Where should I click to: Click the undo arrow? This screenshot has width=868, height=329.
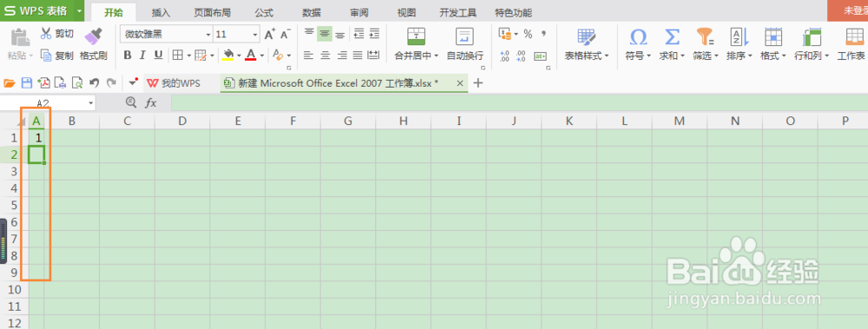click(x=94, y=83)
